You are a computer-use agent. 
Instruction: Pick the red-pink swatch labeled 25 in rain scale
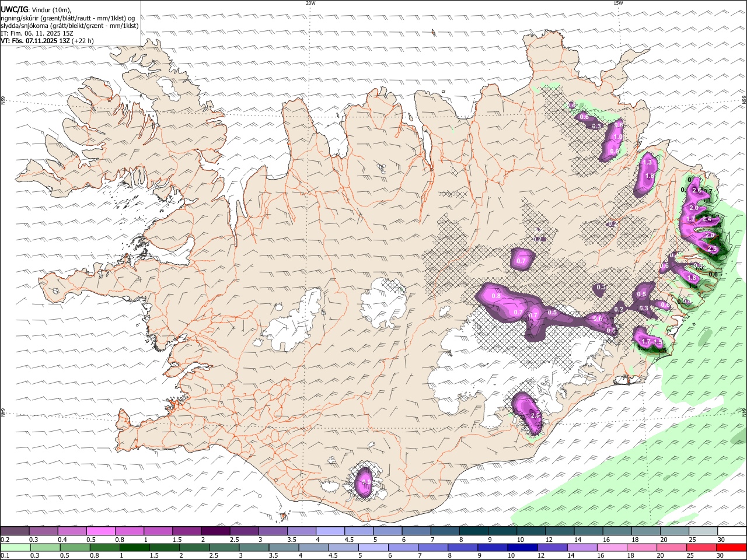click(703, 548)
